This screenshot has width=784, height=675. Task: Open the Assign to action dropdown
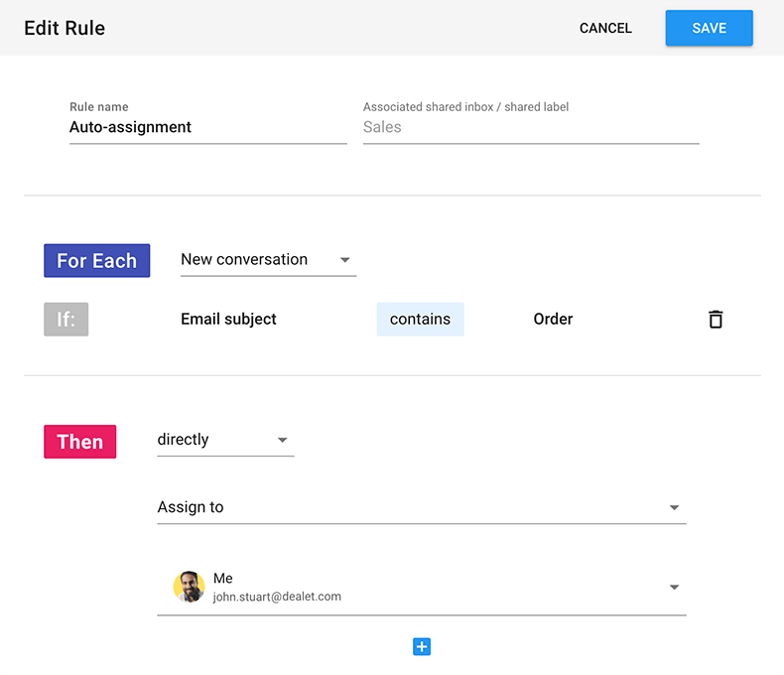[421, 507]
